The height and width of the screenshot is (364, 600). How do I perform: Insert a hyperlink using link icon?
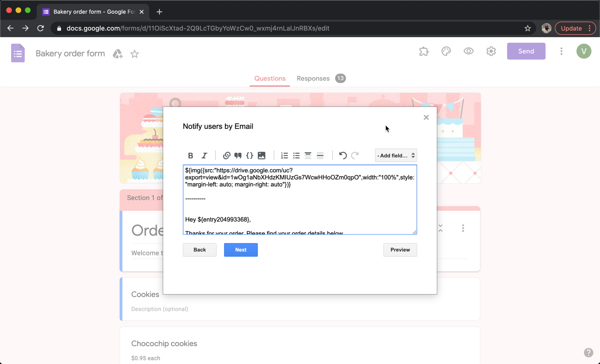click(226, 156)
